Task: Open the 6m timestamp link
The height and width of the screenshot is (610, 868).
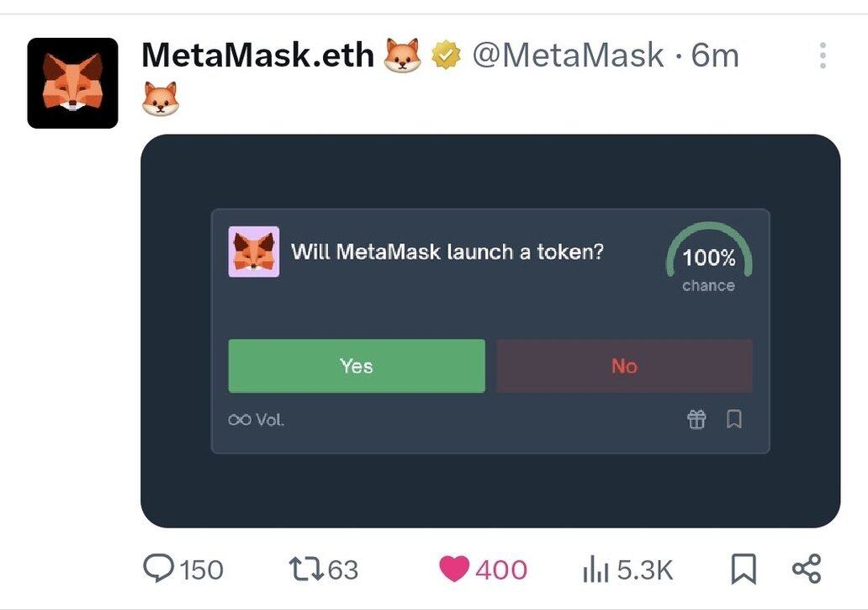Action: point(715,56)
